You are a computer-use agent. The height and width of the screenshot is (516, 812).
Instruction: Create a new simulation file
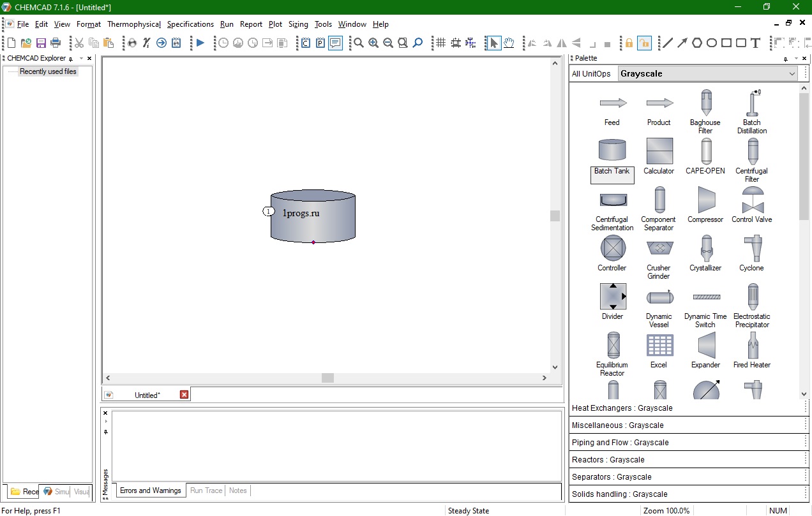click(11, 43)
